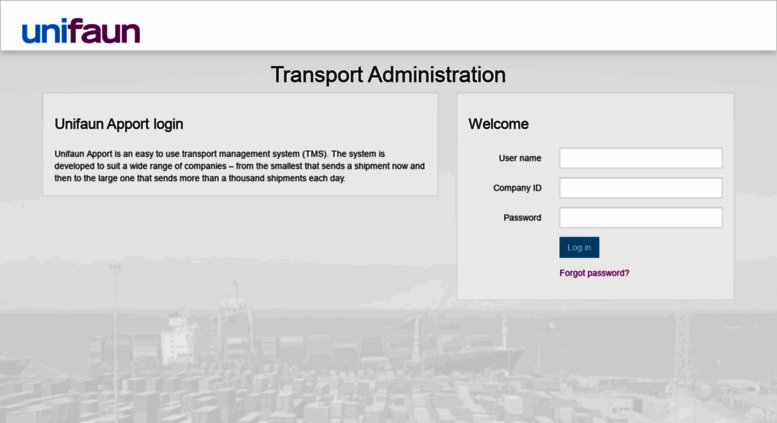Focus the User name input field
Screen dimensions: 777x423
(x=641, y=158)
